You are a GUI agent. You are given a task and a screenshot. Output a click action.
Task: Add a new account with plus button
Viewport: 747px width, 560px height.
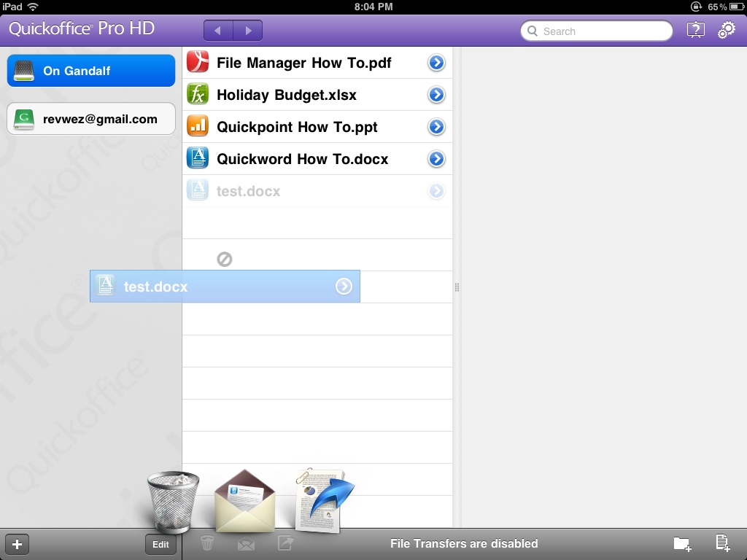tap(18, 544)
